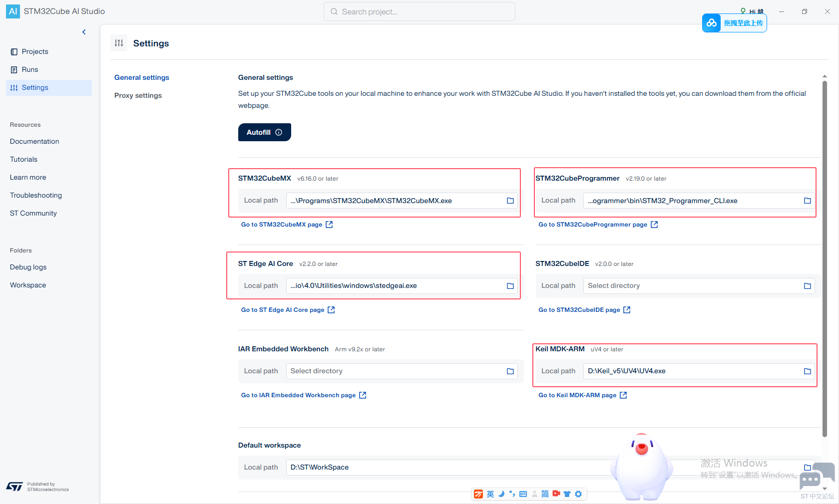Click the IME user profile icon

click(534, 494)
